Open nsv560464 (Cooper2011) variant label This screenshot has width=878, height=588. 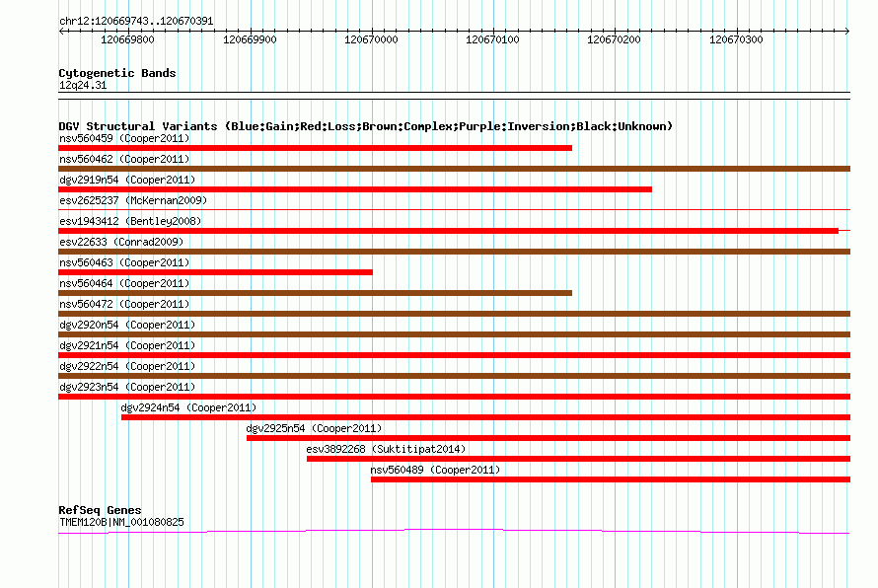(x=124, y=283)
